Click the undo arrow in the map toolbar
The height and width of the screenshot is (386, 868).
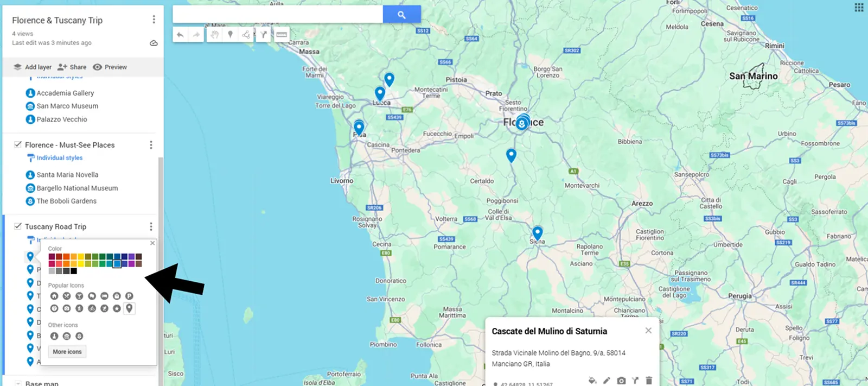tap(180, 35)
